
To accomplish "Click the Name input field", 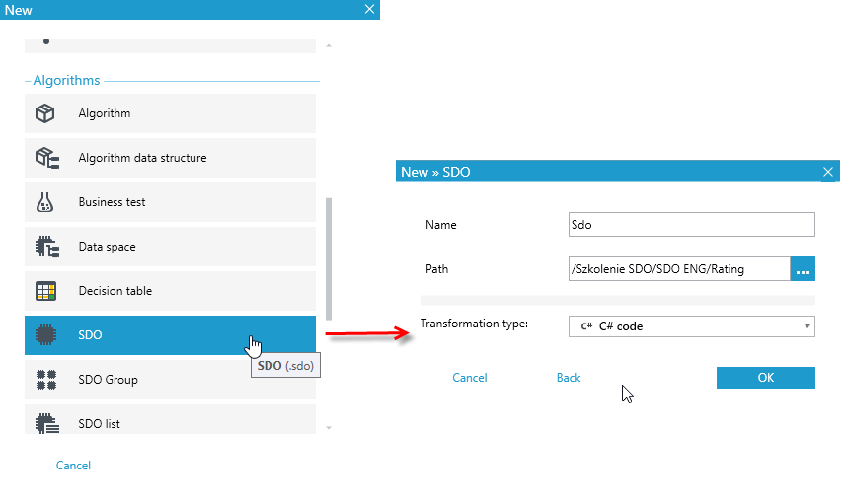I will click(692, 224).
